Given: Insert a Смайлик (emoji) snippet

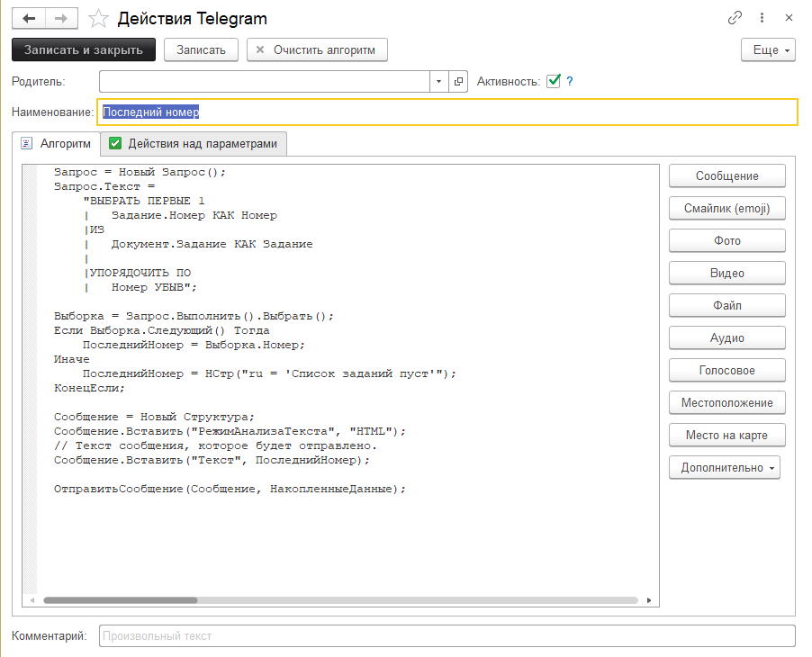Looking at the screenshot, I should (x=727, y=209).
